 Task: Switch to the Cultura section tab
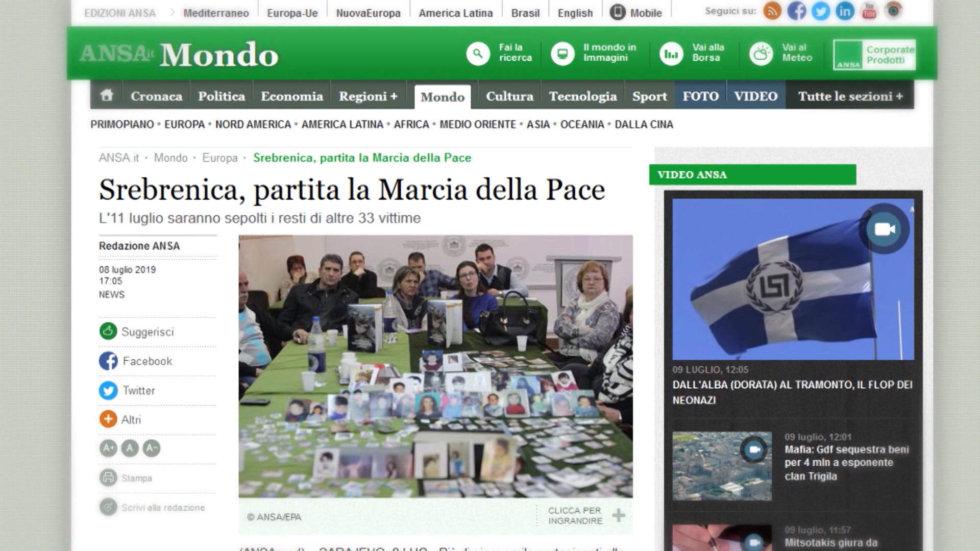tap(509, 96)
